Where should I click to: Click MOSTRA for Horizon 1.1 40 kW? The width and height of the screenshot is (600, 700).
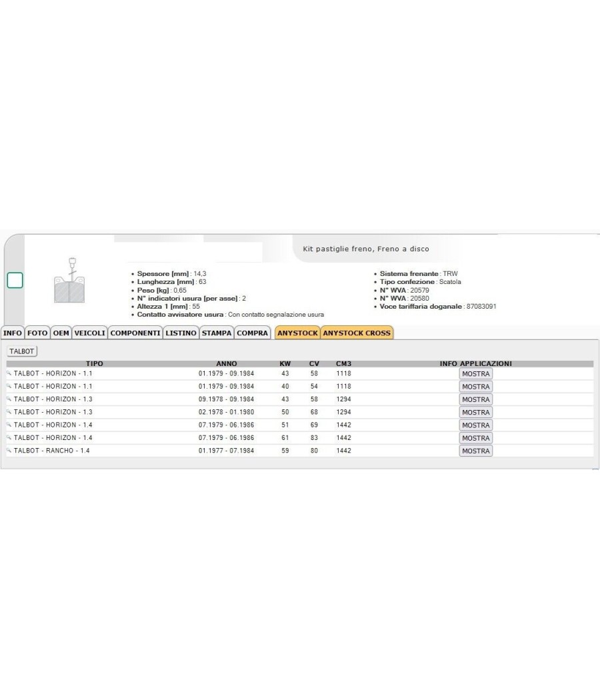click(476, 387)
